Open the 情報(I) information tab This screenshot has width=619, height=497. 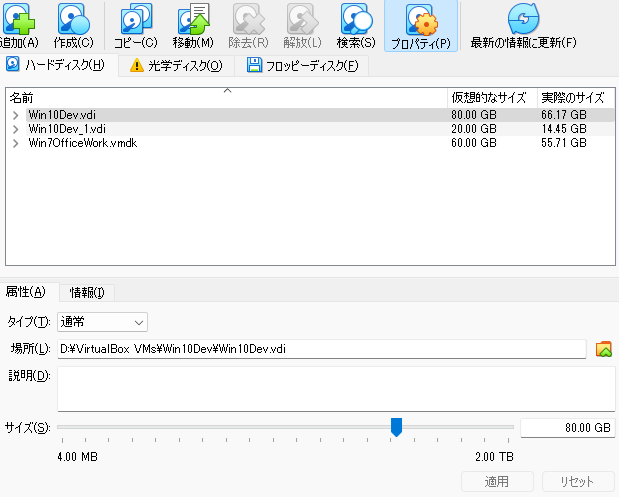tap(87, 293)
